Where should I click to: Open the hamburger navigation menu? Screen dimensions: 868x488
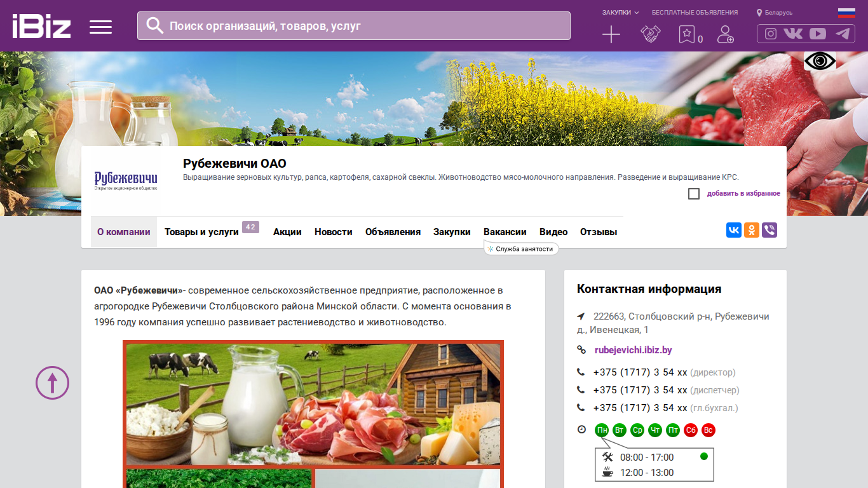[x=100, y=27]
